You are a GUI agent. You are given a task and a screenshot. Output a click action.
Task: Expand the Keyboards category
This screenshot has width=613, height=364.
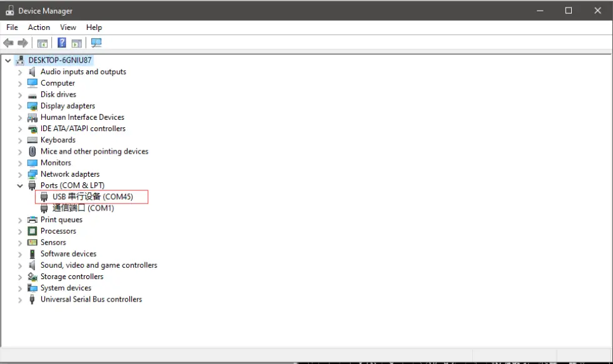[x=20, y=140]
